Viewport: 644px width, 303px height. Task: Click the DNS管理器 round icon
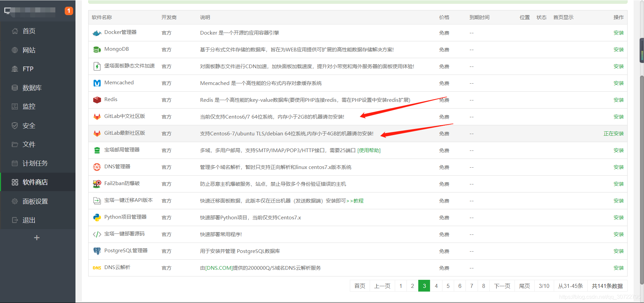pyautogui.click(x=97, y=167)
